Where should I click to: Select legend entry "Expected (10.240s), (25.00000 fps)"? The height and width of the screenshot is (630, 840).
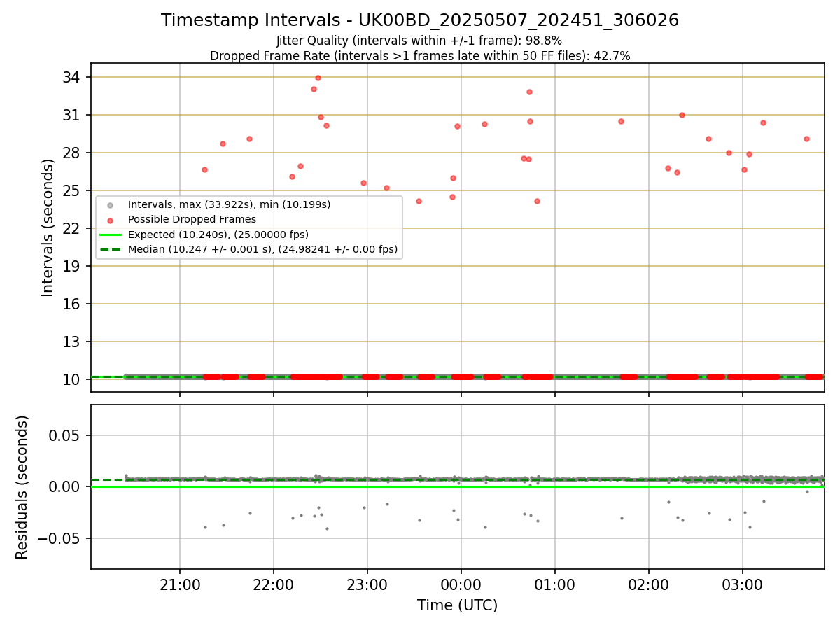coord(218,234)
